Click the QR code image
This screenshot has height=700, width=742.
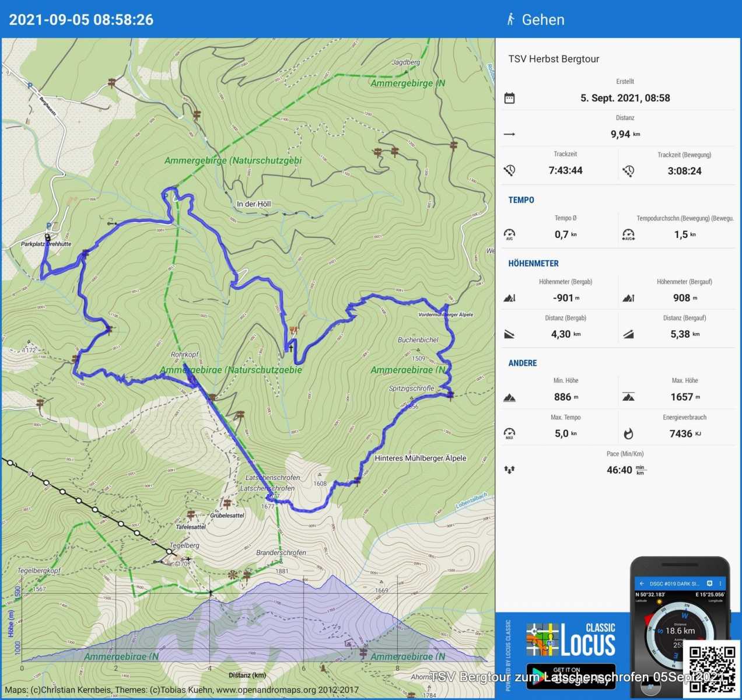tap(712, 668)
